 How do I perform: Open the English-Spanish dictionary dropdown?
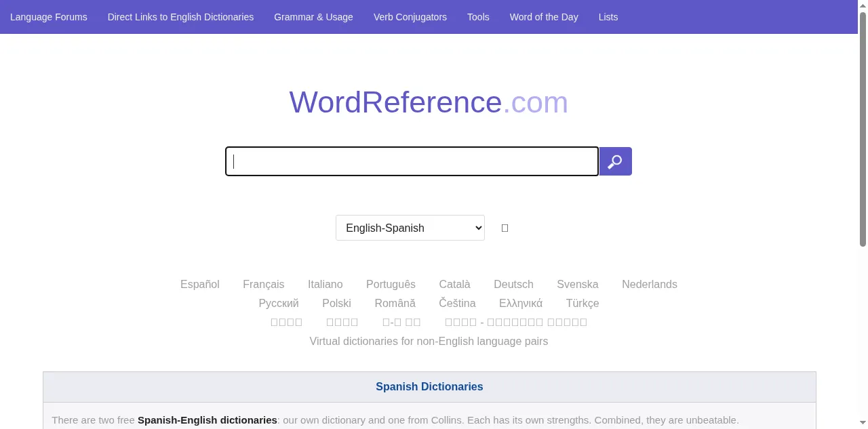point(410,228)
